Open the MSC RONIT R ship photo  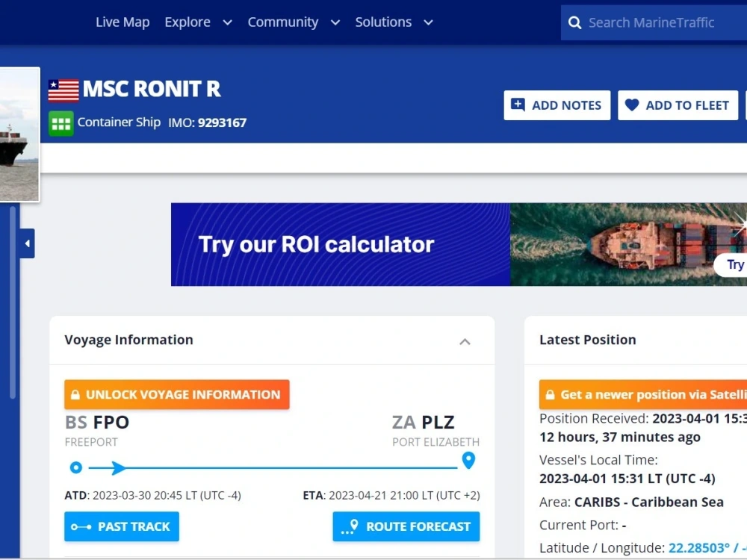click(x=19, y=134)
